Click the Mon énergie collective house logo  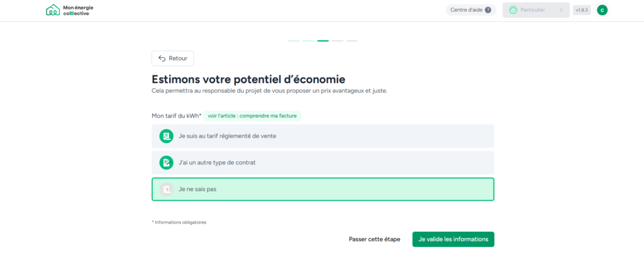[x=53, y=10]
